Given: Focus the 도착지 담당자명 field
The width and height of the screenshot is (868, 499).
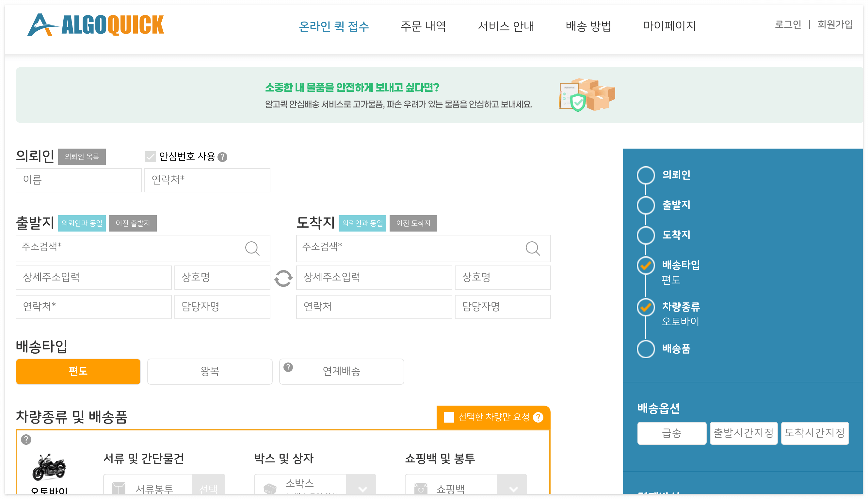Looking at the screenshot, I should [502, 307].
